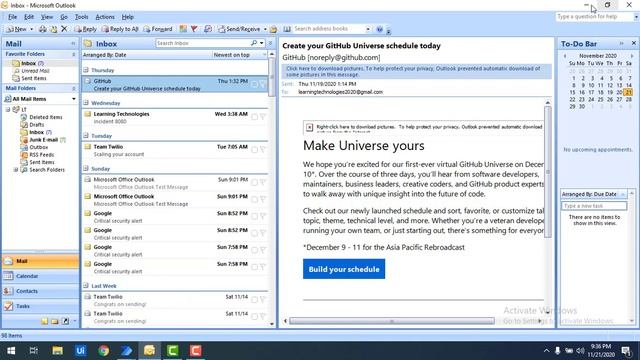640x360 pixels.
Task: Switch to the Calendar pane
Action: pyautogui.click(x=40, y=276)
